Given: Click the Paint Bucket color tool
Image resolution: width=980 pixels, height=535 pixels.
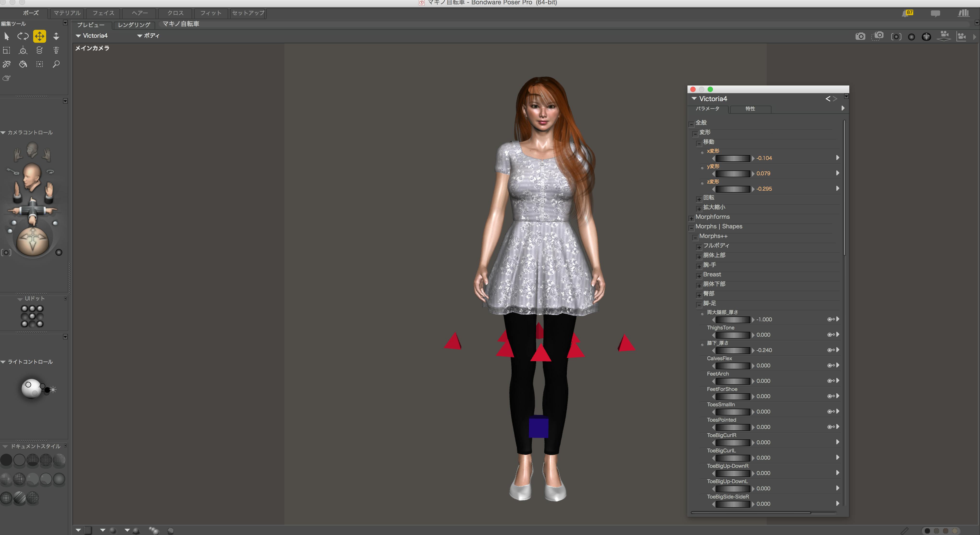Looking at the screenshot, I should tap(23, 64).
